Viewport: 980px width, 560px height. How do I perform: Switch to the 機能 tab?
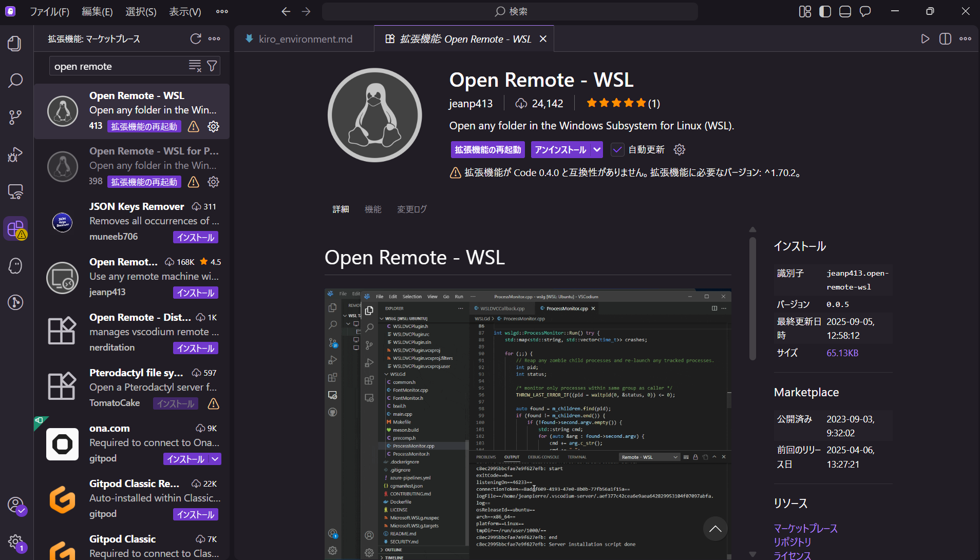[373, 209]
